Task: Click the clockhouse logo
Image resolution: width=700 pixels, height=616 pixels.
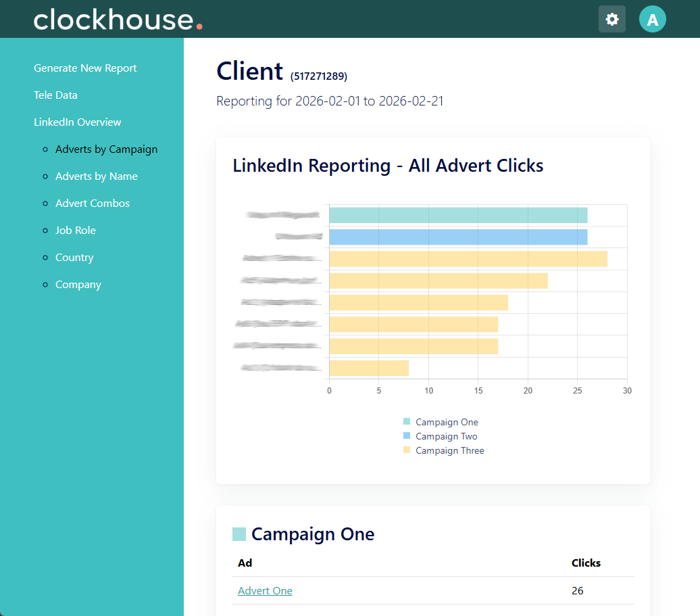Action: click(118, 20)
